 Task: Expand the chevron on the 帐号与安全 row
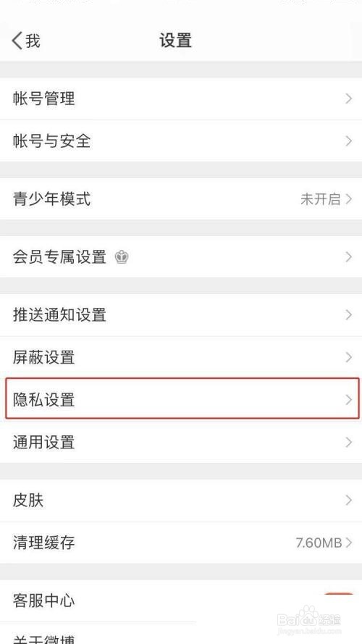[x=348, y=141]
